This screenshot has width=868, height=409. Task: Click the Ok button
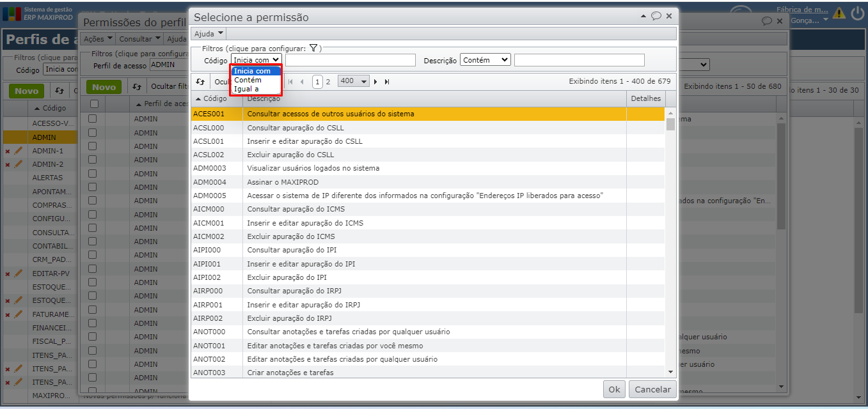(614, 389)
